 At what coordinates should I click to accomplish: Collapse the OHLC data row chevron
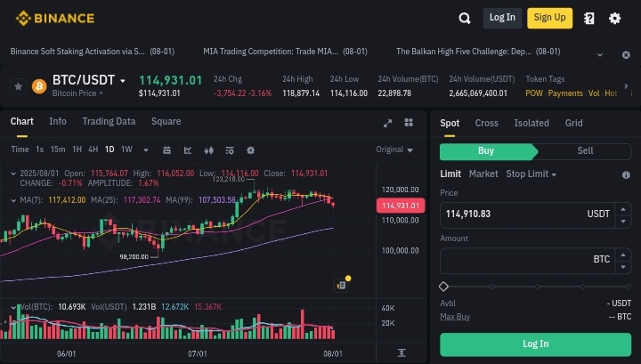click(x=13, y=174)
